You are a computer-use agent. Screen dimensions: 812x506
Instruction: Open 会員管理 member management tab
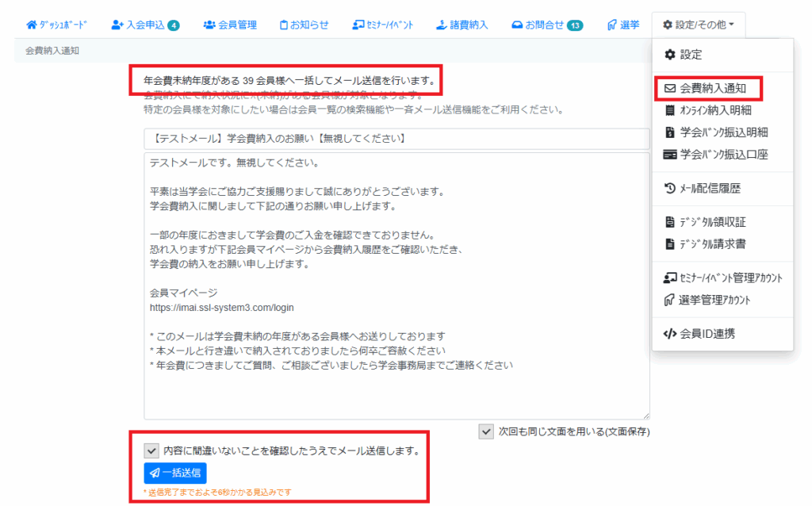(230, 25)
